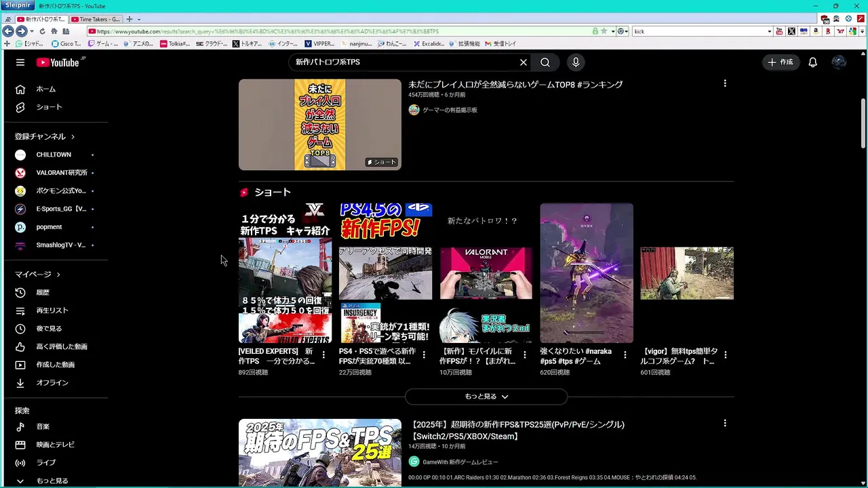This screenshot has width=868, height=488.
Task: Open ゲーマーの有益掲示板 channel link
Action: coord(450,110)
